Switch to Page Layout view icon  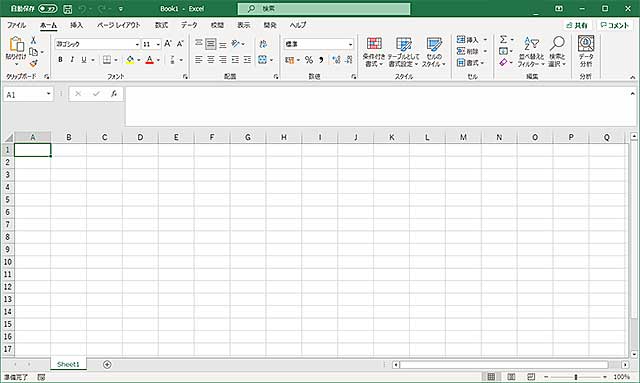point(511,376)
